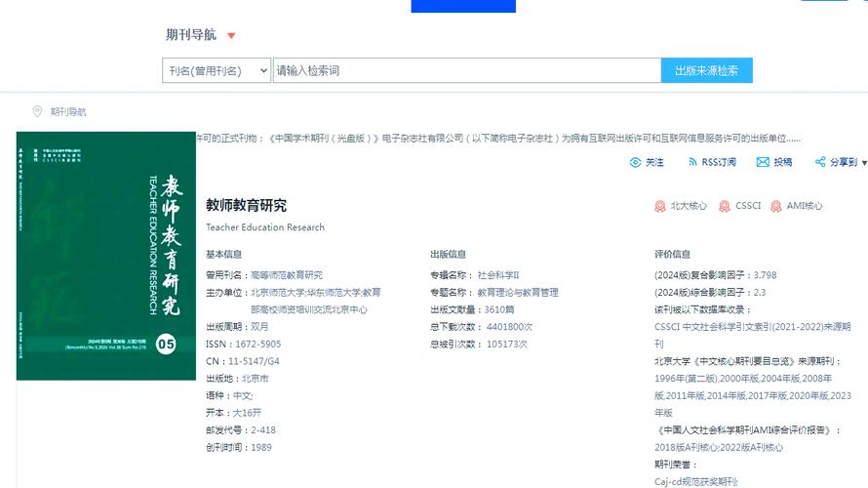Click the ISSN value 1672-5905
Screen dimensions: 868x488
coord(258,344)
